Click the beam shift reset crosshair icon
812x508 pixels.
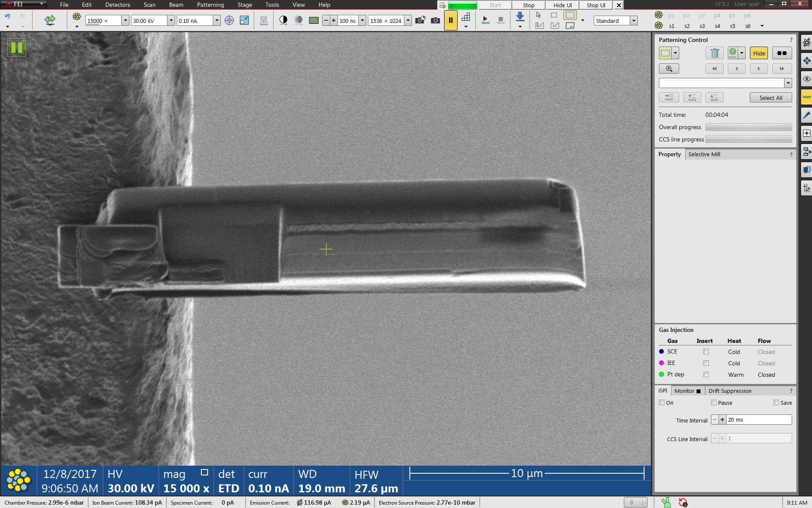click(x=229, y=20)
